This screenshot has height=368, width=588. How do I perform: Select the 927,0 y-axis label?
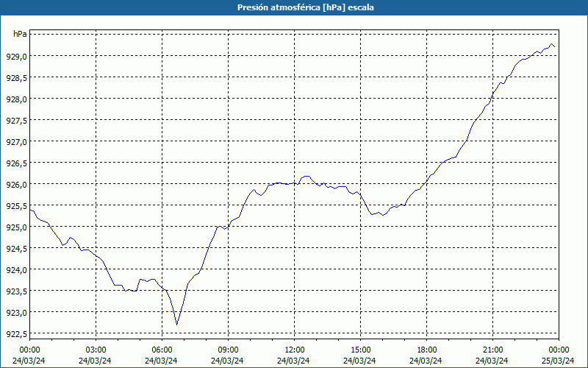tap(16, 142)
